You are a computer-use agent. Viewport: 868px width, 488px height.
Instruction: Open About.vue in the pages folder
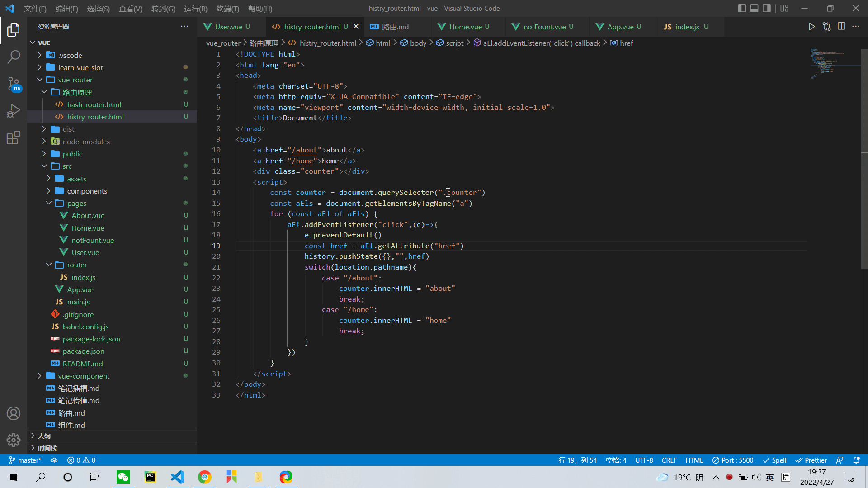[88, 215]
